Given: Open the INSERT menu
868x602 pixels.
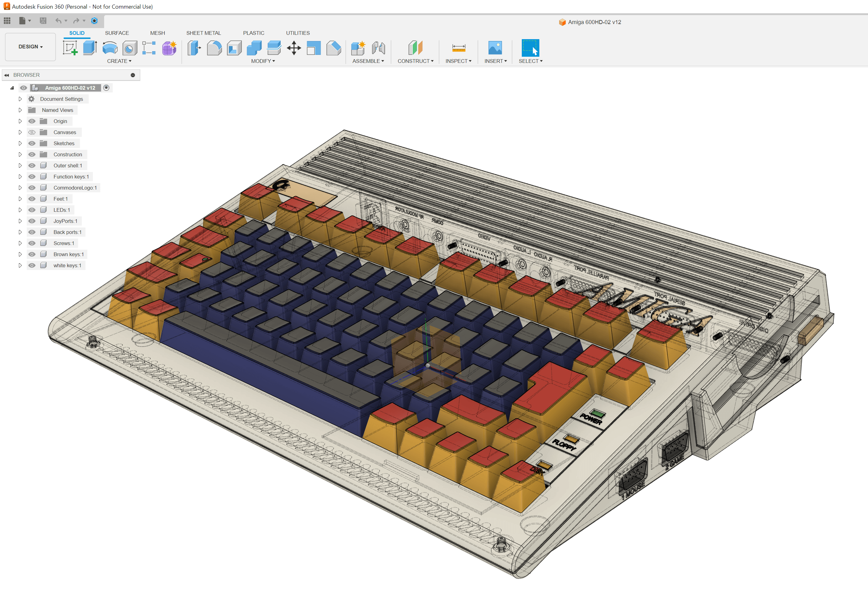Looking at the screenshot, I should coord(496,61).
